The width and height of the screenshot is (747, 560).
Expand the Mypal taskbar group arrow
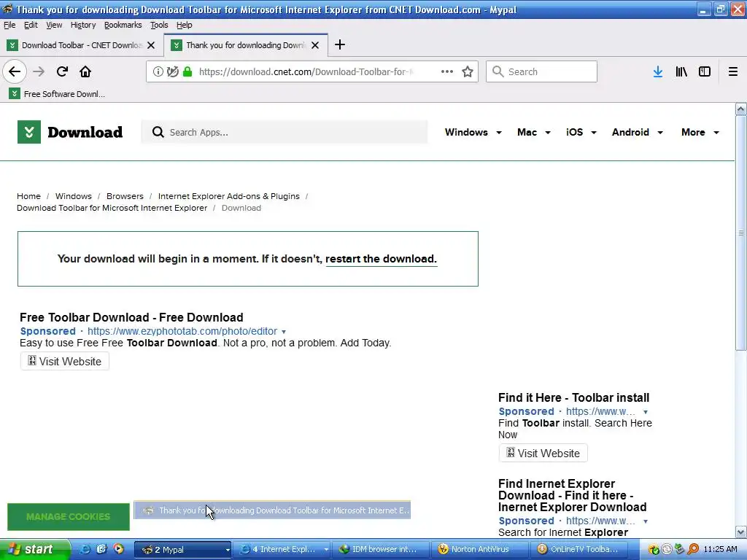coord(228,550)
